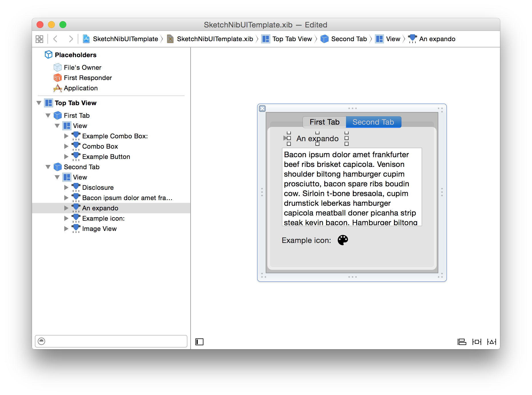Open the related items menu in the jump bar
532x395 pixels.
coord(39,39)
